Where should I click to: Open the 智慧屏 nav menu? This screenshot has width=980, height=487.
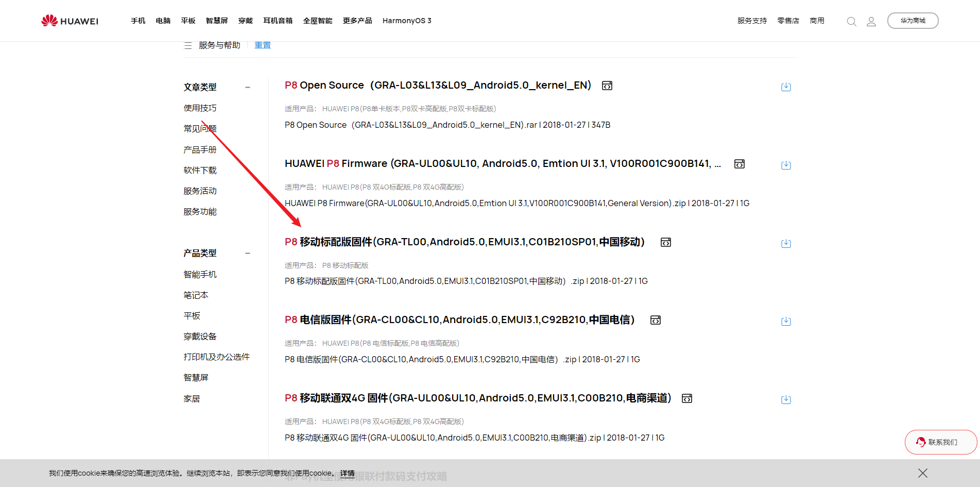[x=217, y=21]
